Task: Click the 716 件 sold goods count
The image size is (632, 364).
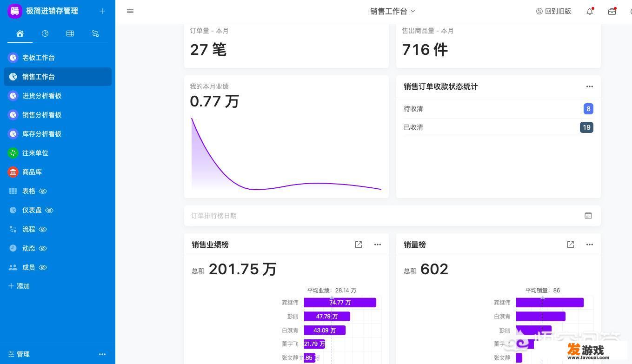Action: (425, 49)
